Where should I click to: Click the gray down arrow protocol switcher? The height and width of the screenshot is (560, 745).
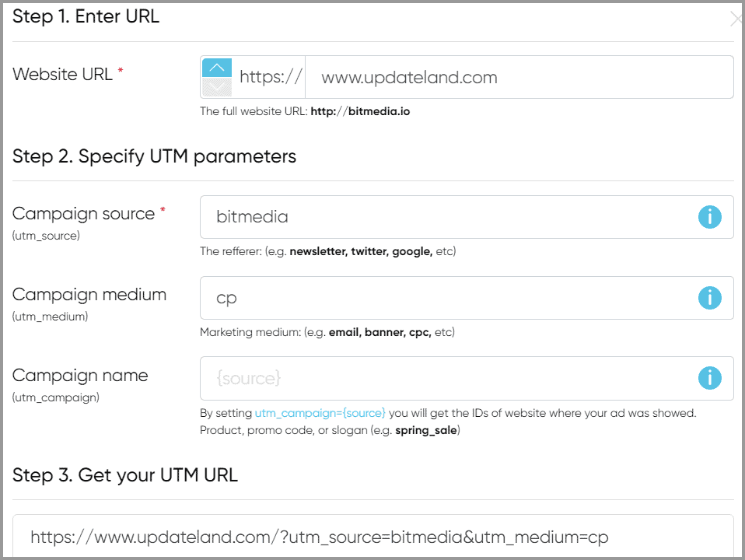217,87
